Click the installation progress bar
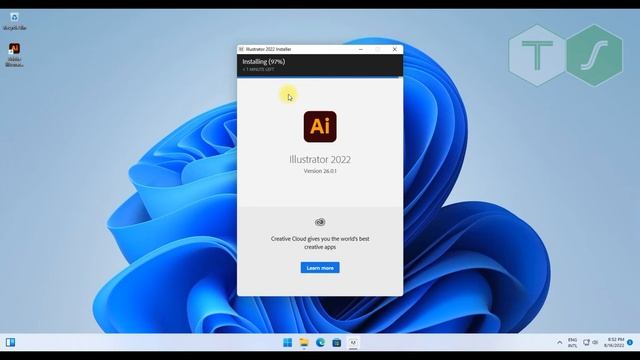The height and width of the screenshot is (360, 640). pos(320,77)
